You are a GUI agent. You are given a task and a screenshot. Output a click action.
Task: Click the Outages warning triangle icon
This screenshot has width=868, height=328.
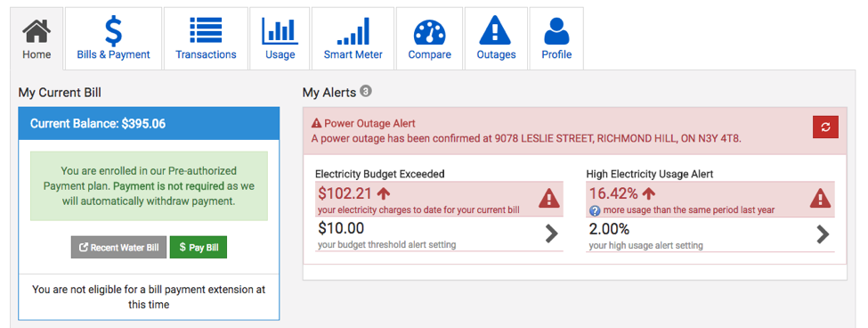(496, 31)
